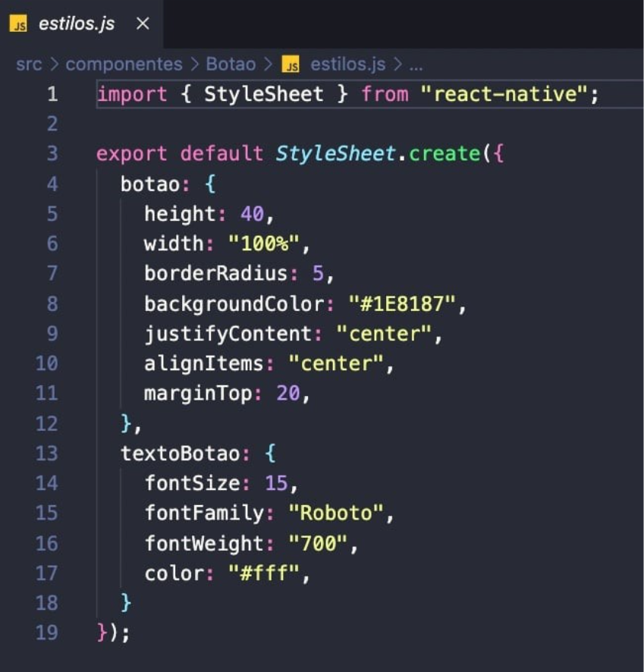The image size is (644, 672).
Task: Place cursor on the backgroundColor property
Action: (234, 304)
